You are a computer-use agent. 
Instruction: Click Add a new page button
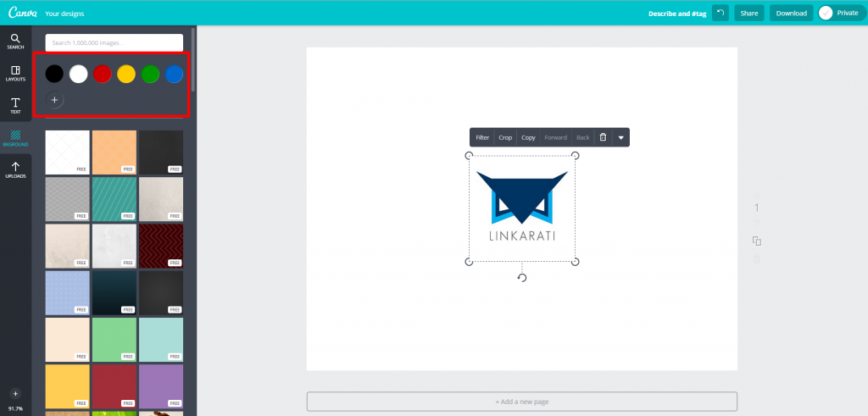[x=522, y=402]
